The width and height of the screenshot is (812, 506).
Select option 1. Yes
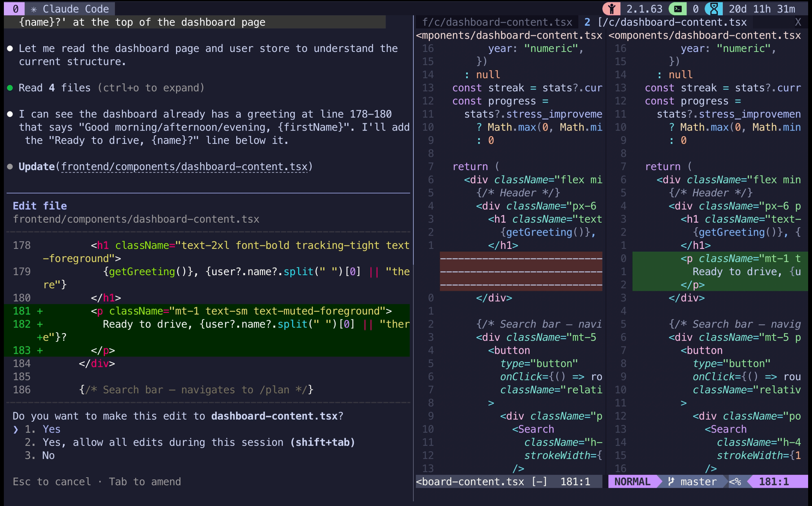(x=43, y=429)
